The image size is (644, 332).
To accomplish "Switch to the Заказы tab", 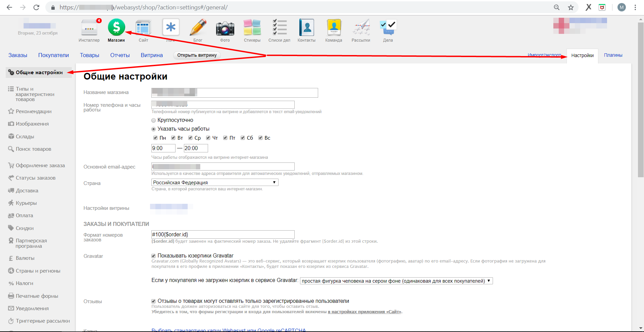I will coord(18,55).
